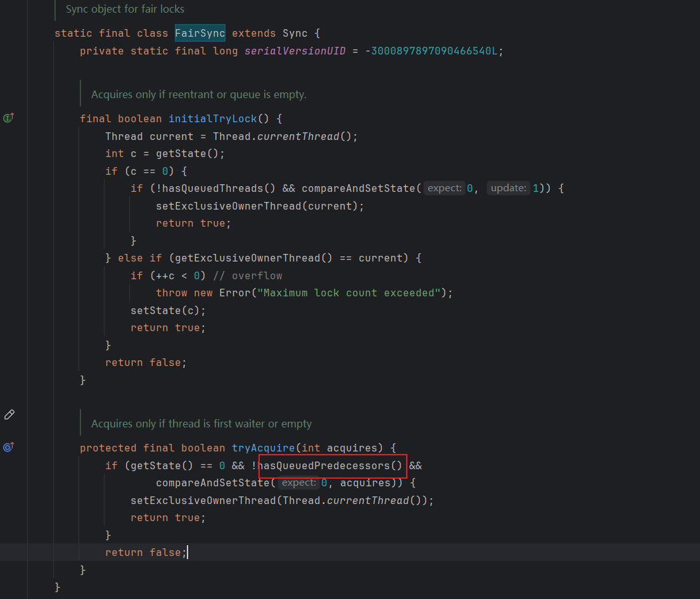Image resolution: width=700 pixels, height=599 pixels.
Task: Click setExclusiveOwnerThread(Thread.currentThread()); statement
Action: click(282, 501)
